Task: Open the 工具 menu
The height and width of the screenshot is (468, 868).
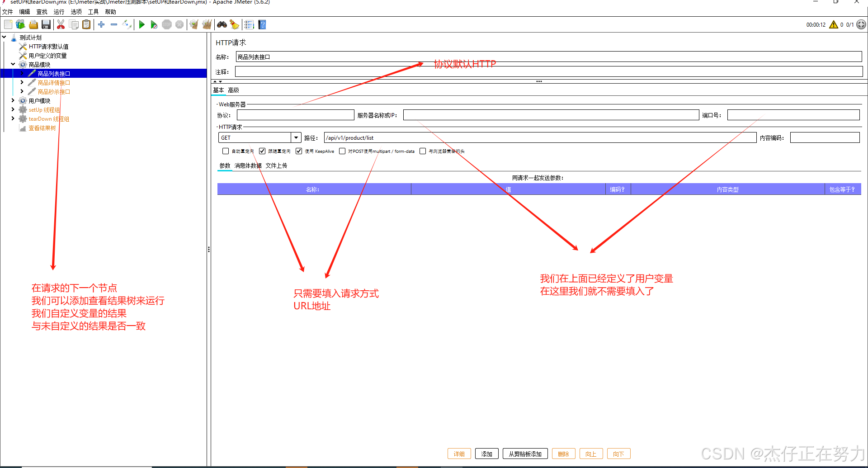Action: pyautogui.click(x=93, y=12)
